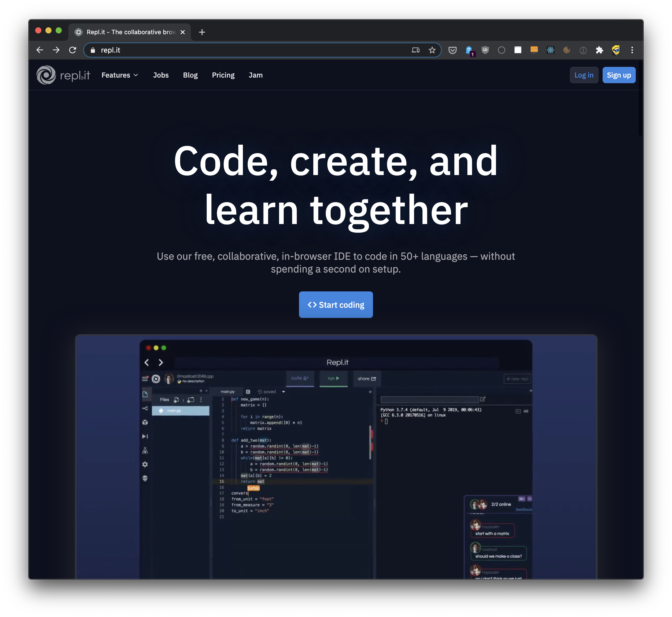
Task: Click the main.py editor tab in the demo
Action: click(x=228, y=392)
